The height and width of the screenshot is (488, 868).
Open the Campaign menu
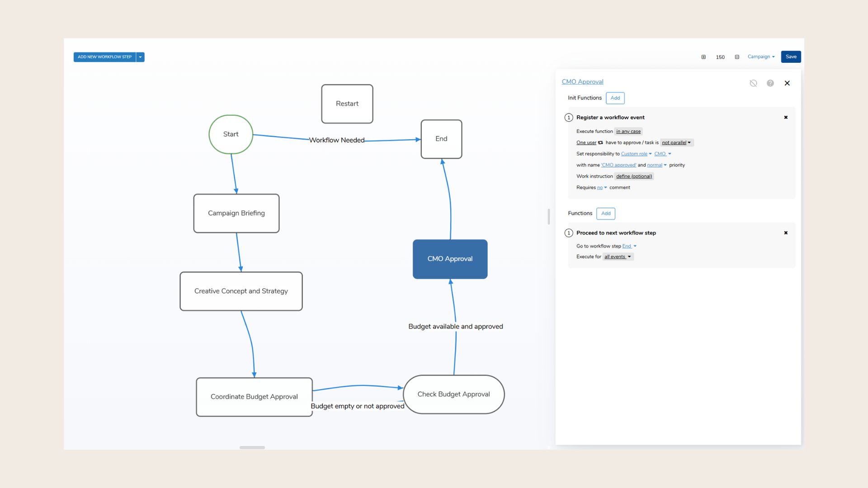761,56
